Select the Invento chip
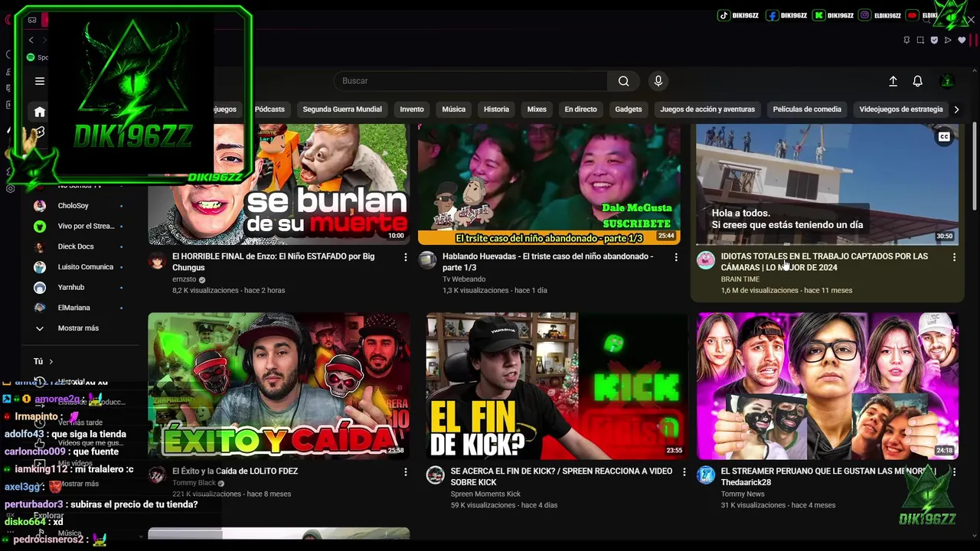 tap(412, 109)
